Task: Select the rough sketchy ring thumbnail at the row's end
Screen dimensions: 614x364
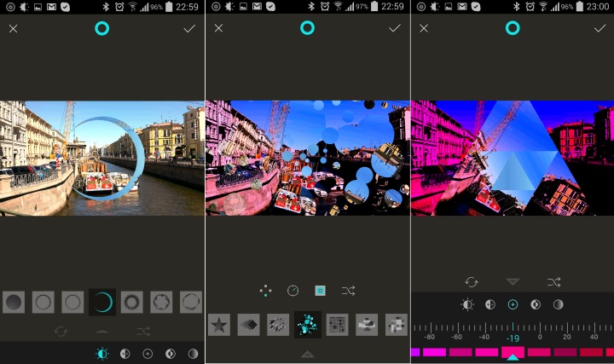Action: pyautogui.click(x=191, y=302)
